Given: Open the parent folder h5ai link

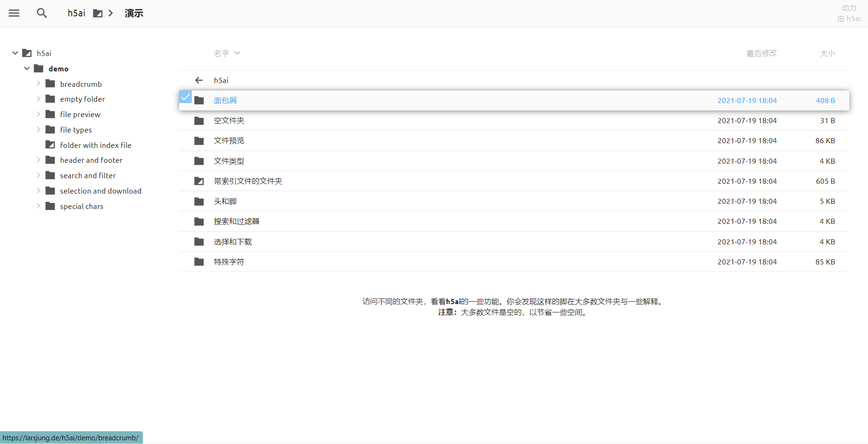Looking at the screenshot, I should (221, 80).
